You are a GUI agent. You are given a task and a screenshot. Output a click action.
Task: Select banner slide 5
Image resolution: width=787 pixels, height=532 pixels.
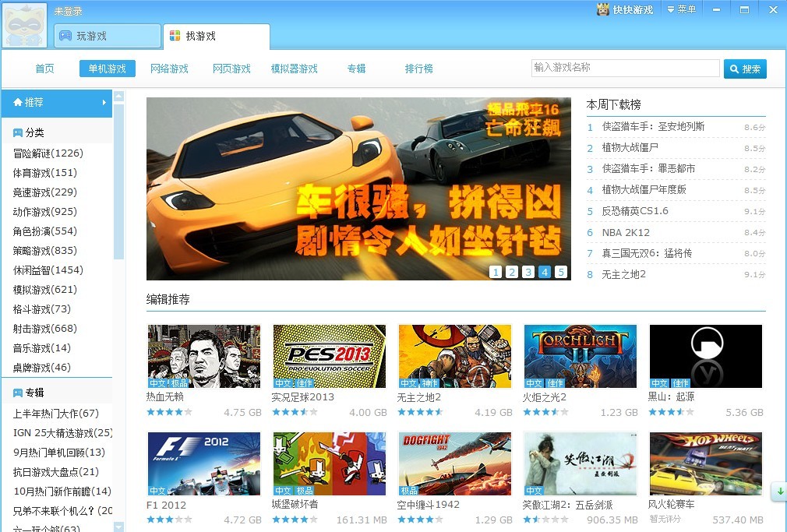click(x=560, y=272)
